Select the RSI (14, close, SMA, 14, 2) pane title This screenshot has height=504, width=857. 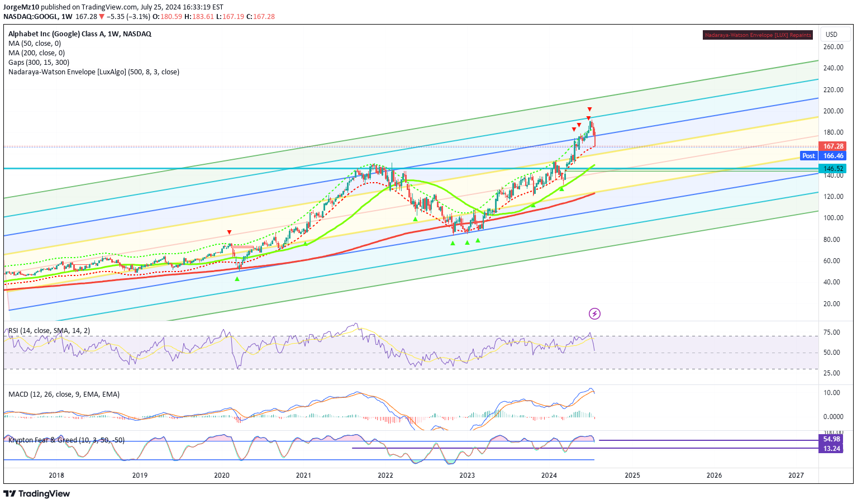49,331
